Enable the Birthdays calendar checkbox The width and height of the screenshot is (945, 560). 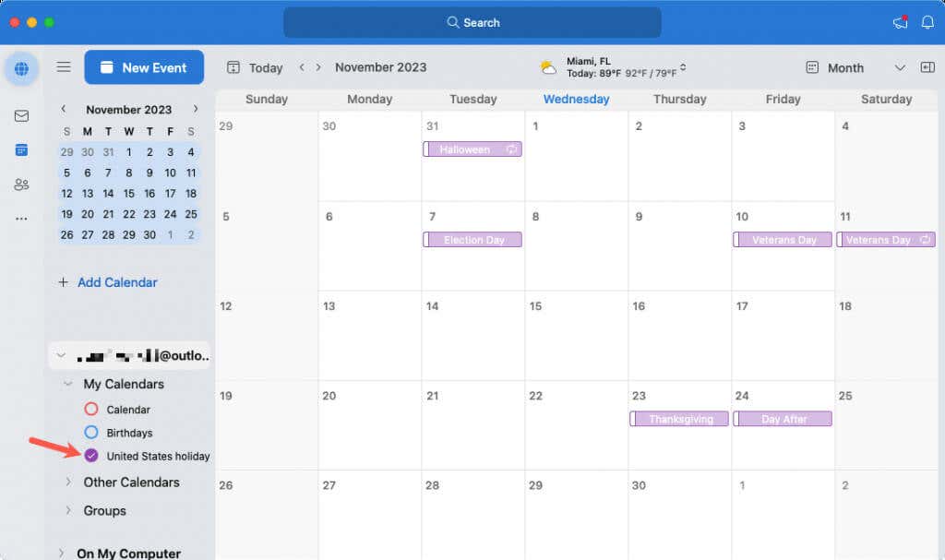[x=91, y=432]
